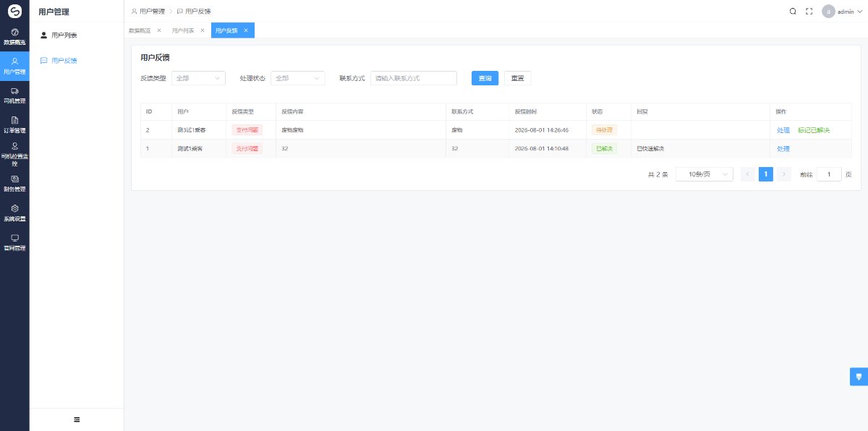Select page 1 in pagination
This screenshot has width=868, height=431.
pyautogui.click(x=766, y=174)
